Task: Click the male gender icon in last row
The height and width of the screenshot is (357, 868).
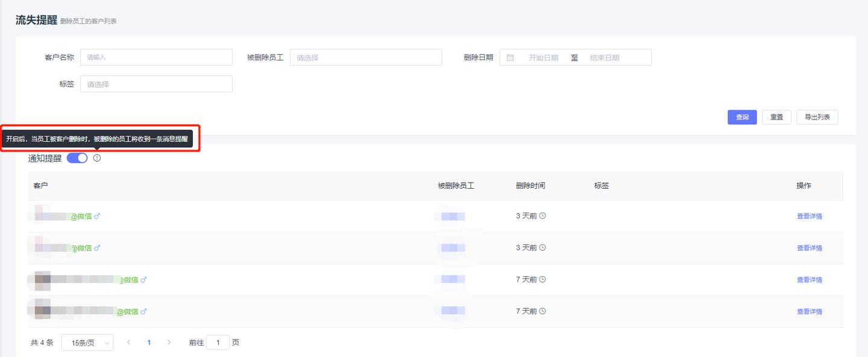Action: (x=143, y=312)
